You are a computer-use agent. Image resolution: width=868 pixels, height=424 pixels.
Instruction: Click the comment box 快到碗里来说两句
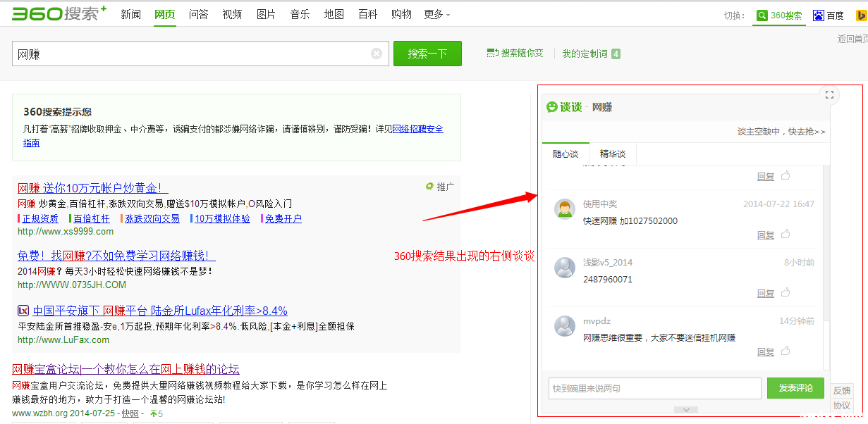[655, 388]
